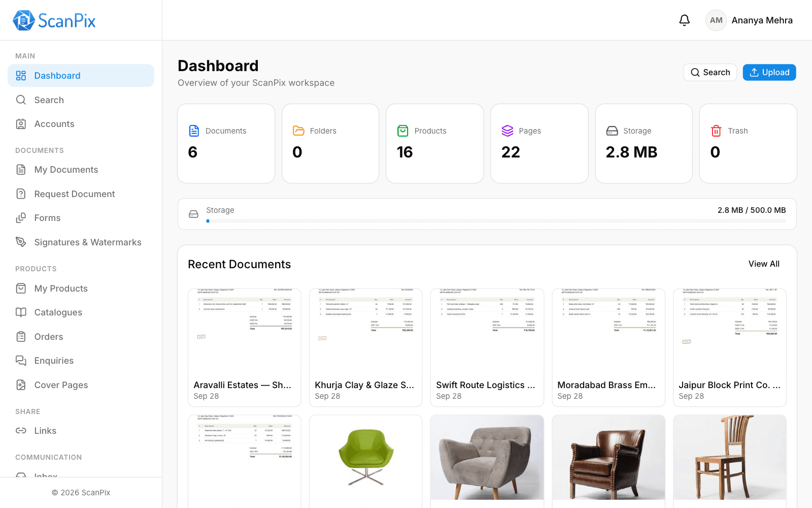
Task: Click the Pages stack icon
Action: pyautogui.click(x=507, y=131)
